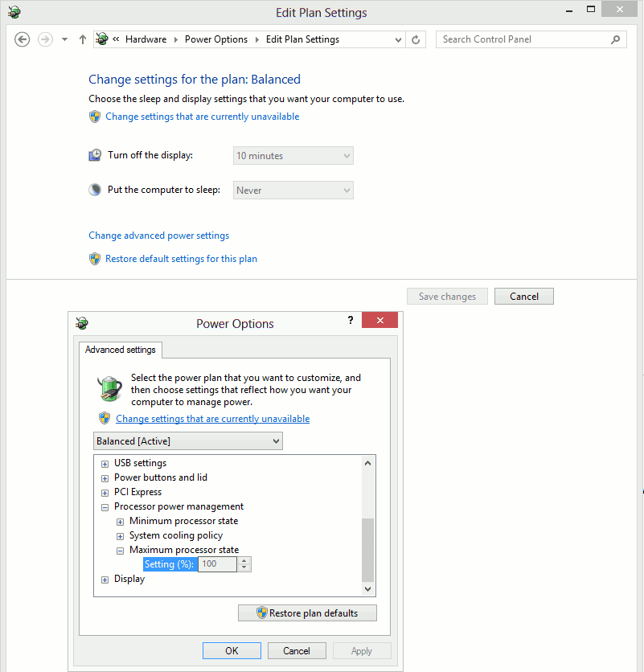This screenshot has height=672, width=644.
Task: Open recent locations dropdown arrow
Action: [65, 39]
